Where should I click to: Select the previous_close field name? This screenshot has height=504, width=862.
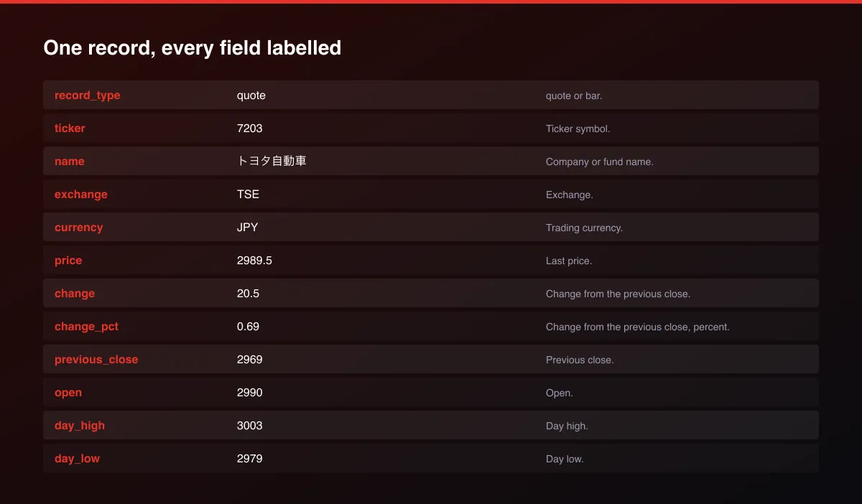pos(96,360)
